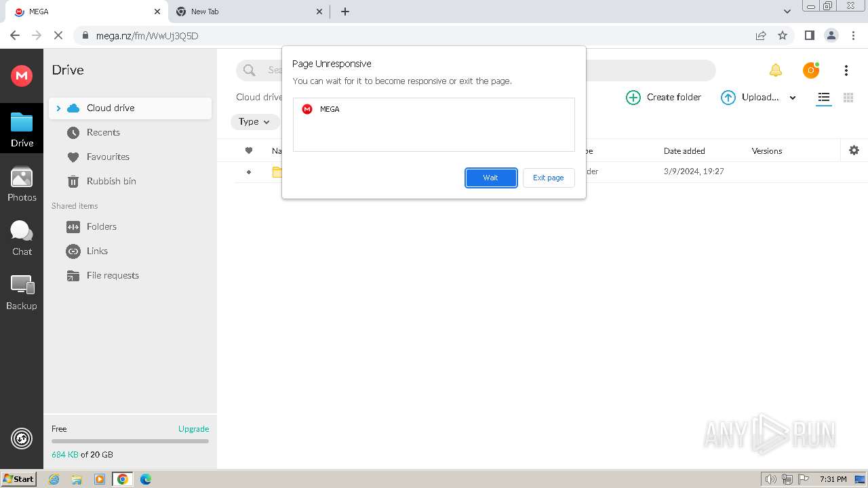Open Microsoft Edge from taskbar
Screen dimensions: 868x488
pos(145,479)
